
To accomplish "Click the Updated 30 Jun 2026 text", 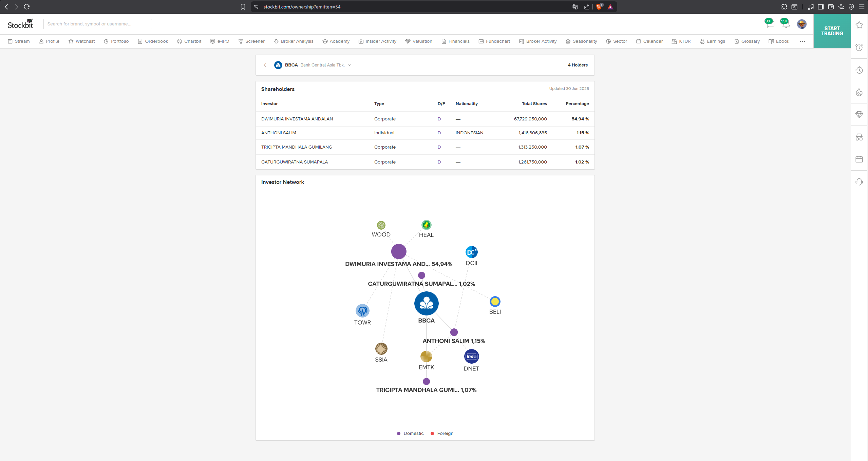I will (569, 89).
